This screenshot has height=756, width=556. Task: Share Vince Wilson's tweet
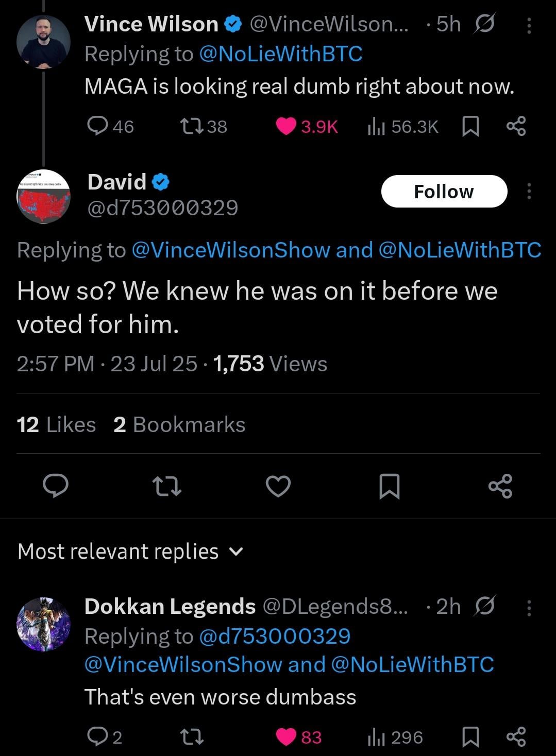coord(516,127)
